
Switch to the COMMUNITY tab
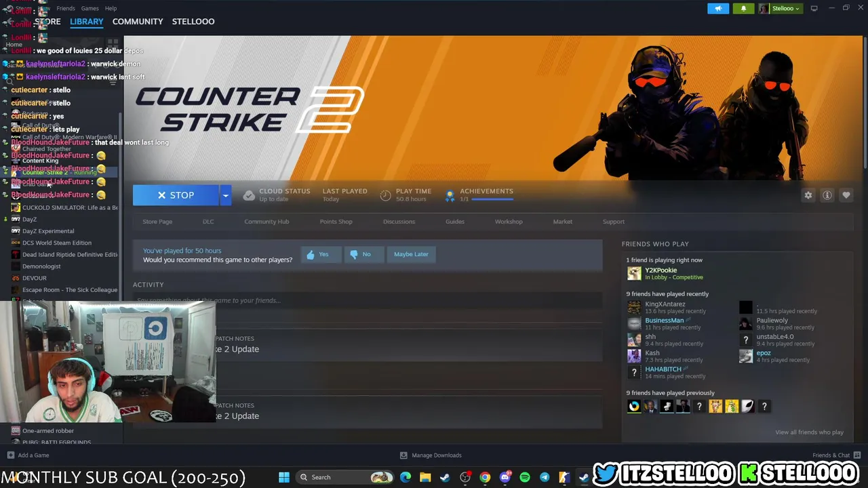coord(138,22)
